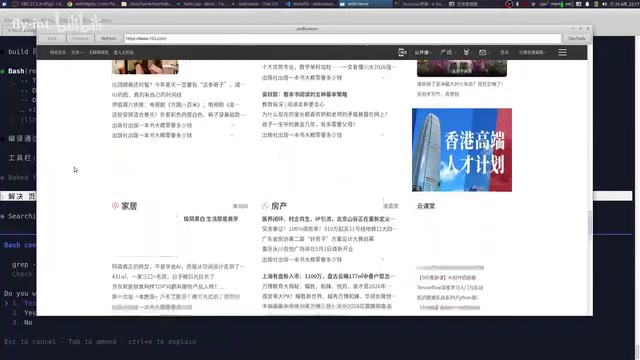The width and height of the screenshot is (640, 360).
Task: Expand the 注册免费邮箱 dropdown
Action: click(533, 52)
